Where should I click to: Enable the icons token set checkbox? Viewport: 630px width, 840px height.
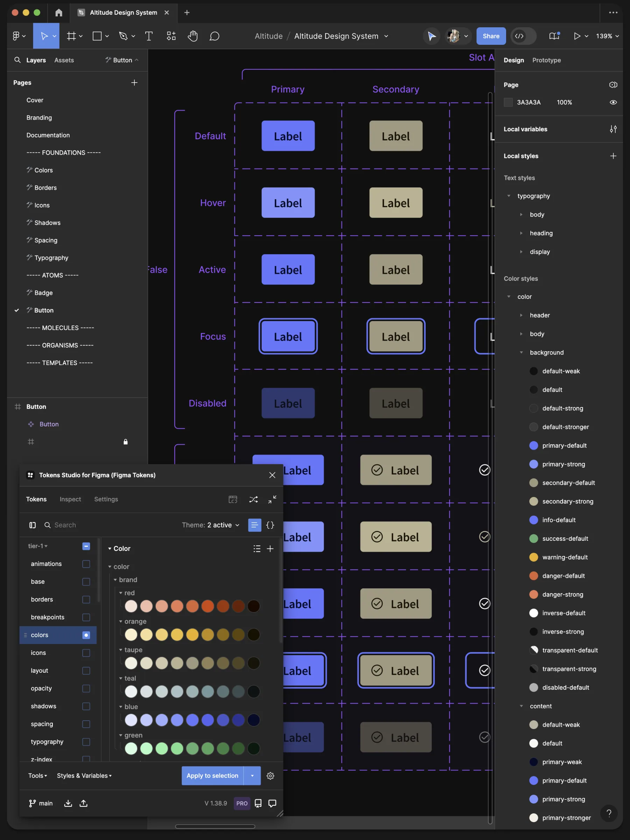click(x=86, y=653)
